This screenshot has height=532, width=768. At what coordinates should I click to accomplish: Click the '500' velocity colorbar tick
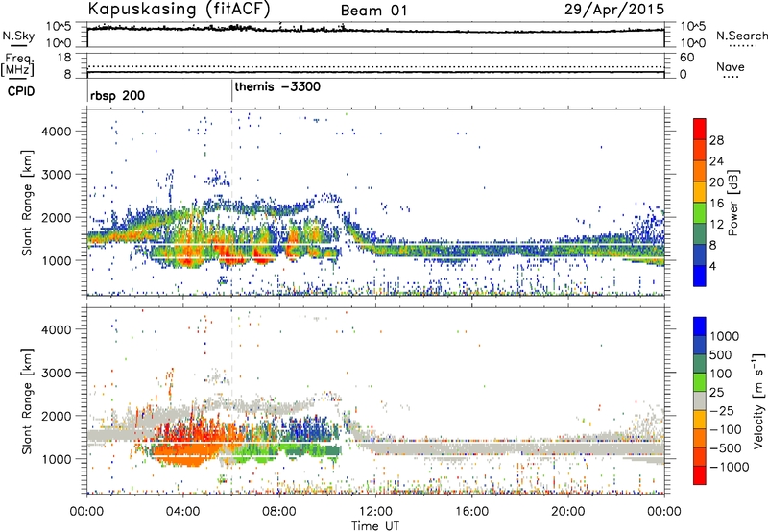coord(720,354)
